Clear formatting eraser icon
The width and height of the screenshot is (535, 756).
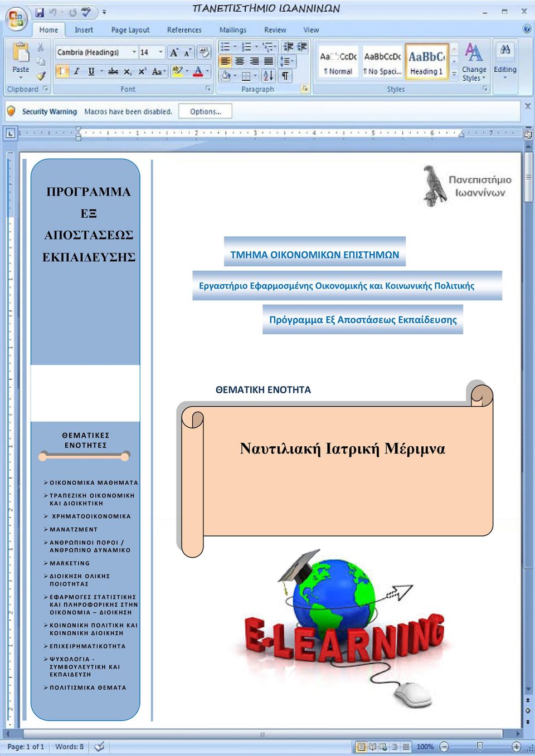[205, 52]
